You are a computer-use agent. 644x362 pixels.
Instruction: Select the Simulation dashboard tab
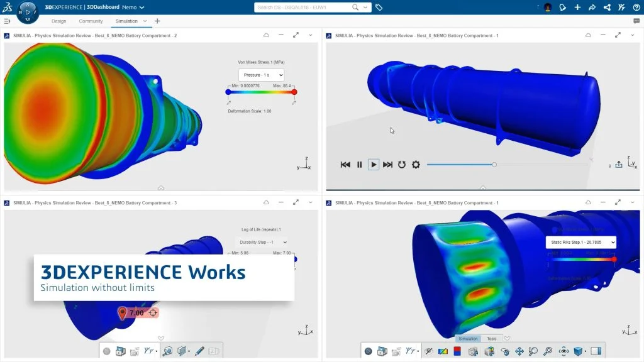tap(126, 21)
